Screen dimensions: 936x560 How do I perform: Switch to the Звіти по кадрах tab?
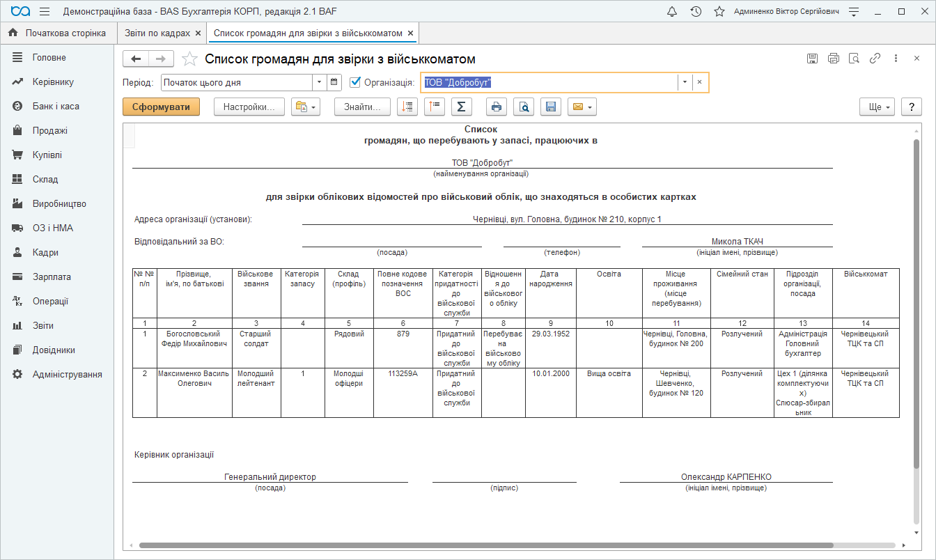click(x=157, y=33)
